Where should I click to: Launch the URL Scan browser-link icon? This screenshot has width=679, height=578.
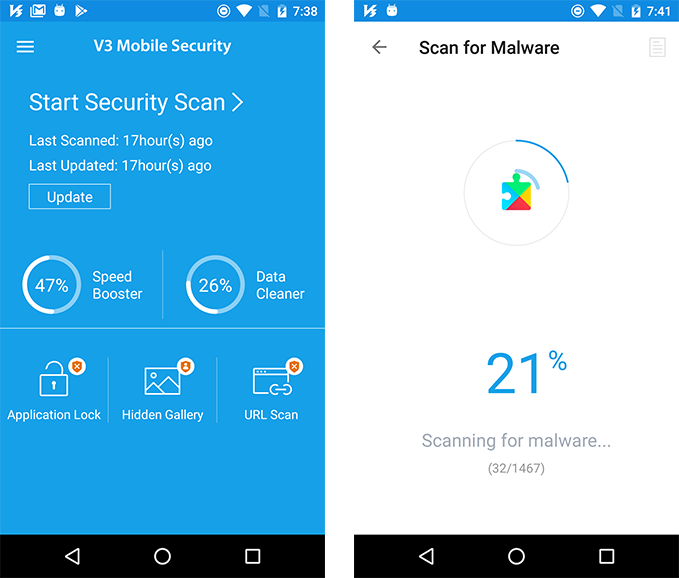pyautogui.click(x=272, y=381)
